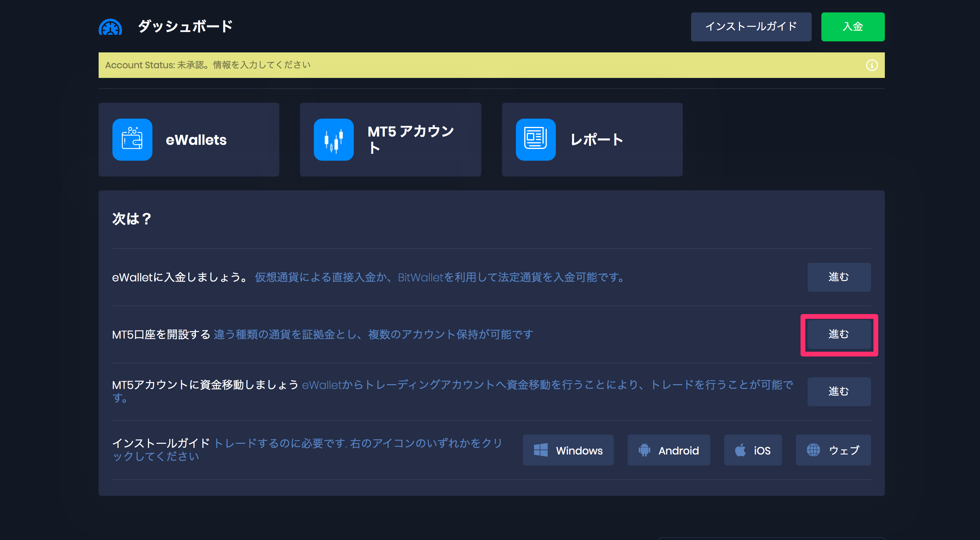Open the eWallets card

(189, 139)
